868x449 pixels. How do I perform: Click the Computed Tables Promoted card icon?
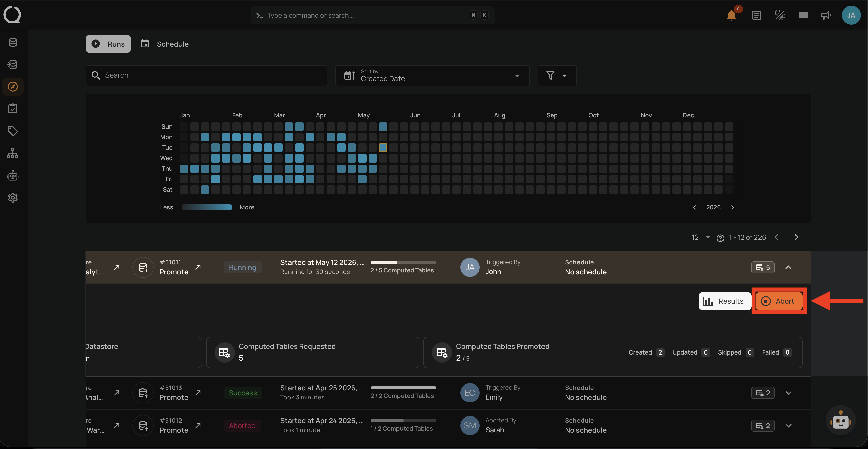coord(442,352)
